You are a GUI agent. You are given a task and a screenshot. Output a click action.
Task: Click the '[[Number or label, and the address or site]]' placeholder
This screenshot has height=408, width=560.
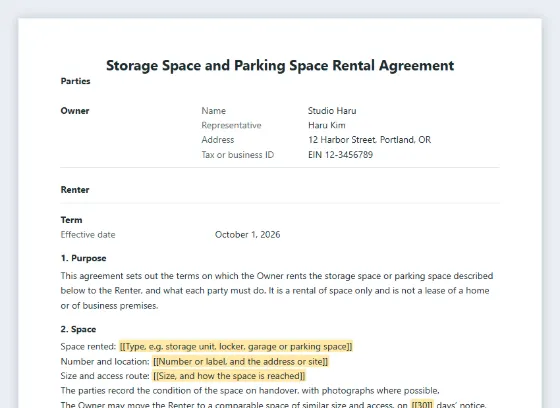click(240, 362)
